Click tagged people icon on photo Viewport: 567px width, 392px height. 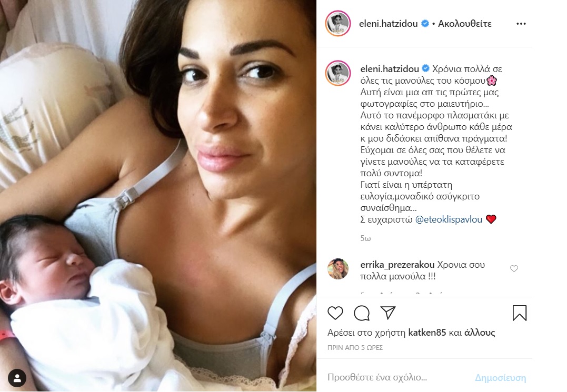(x=17, y=378)
